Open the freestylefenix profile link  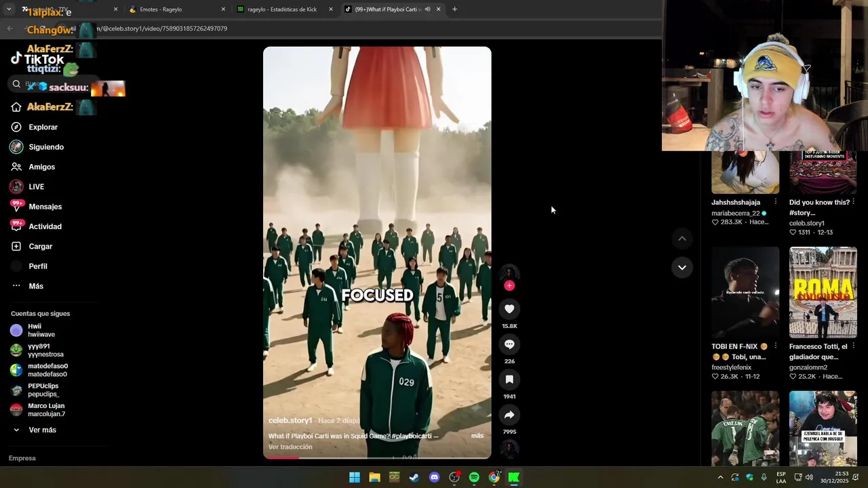pos(731,367)
